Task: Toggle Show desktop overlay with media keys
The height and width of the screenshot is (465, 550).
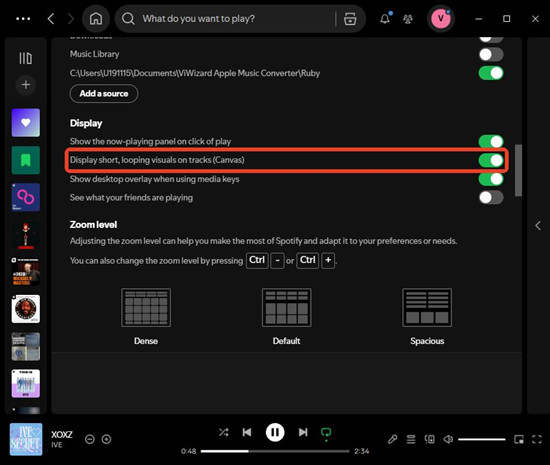Action: click(491, 179)
